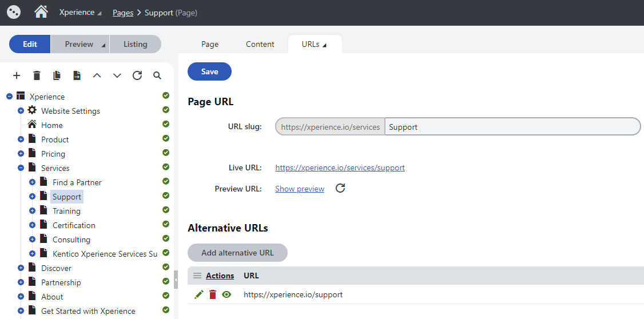Refresh the content tree
The width and height of the screenshot is (644, 319).
(x=137, y=75)
